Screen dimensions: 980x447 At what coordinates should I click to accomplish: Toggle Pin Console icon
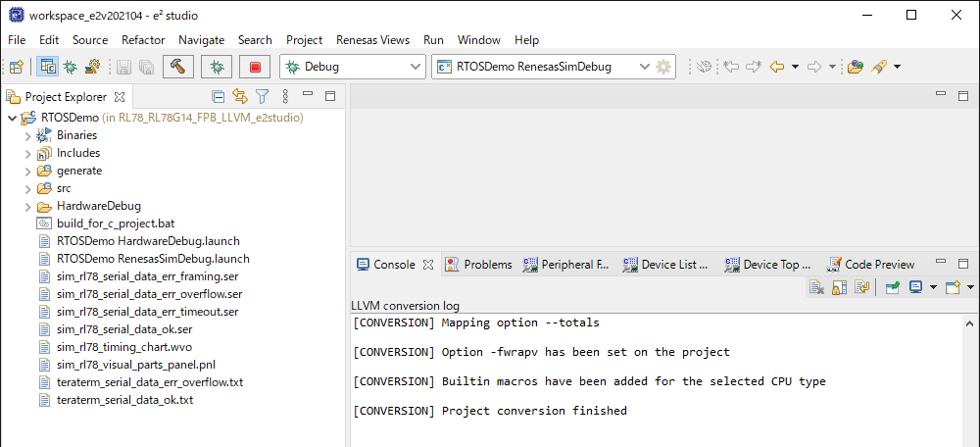[x=893, y=287]
